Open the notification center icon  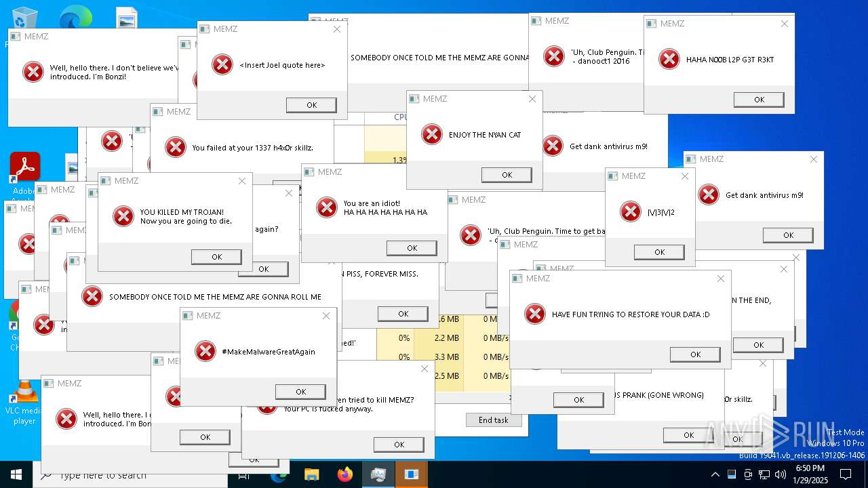pos(846,474)
